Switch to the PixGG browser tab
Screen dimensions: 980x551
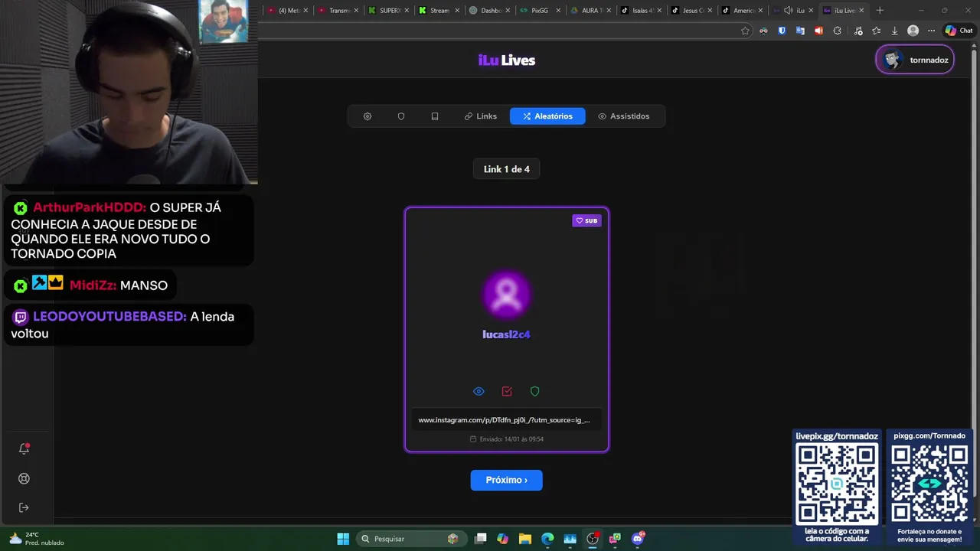pyautogui.click(x=539, y=11)
